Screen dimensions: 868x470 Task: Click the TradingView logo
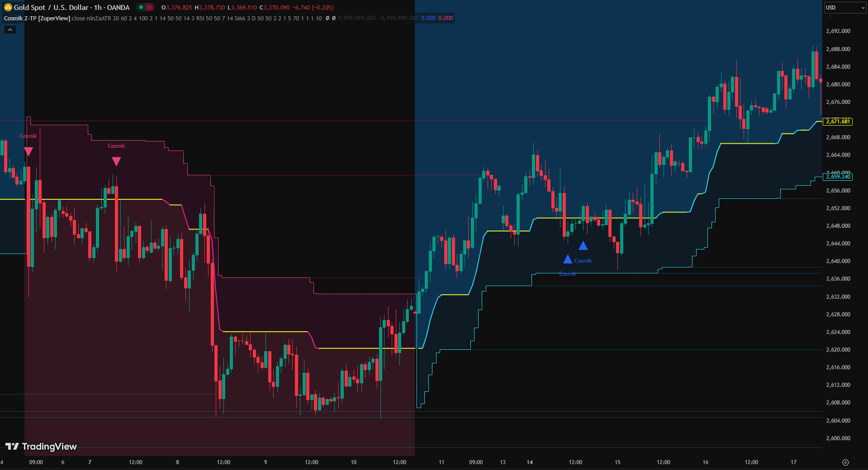coord(41,446)
